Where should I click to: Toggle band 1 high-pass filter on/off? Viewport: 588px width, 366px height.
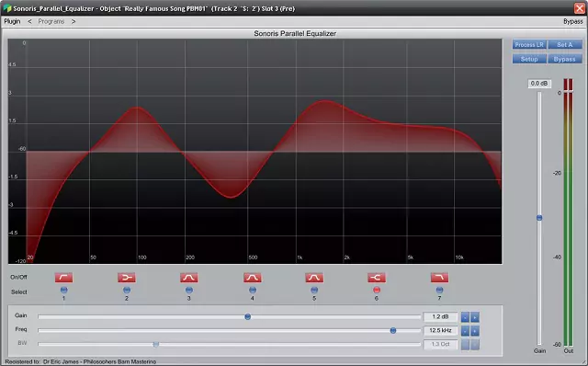click(63, 278)
